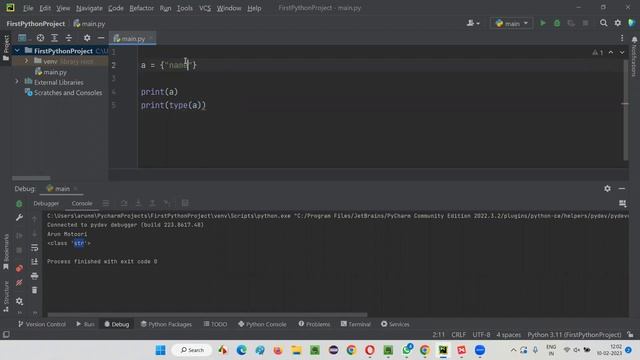View breakpoints red circles icon
640x360 pixels.
pos(19,268)
